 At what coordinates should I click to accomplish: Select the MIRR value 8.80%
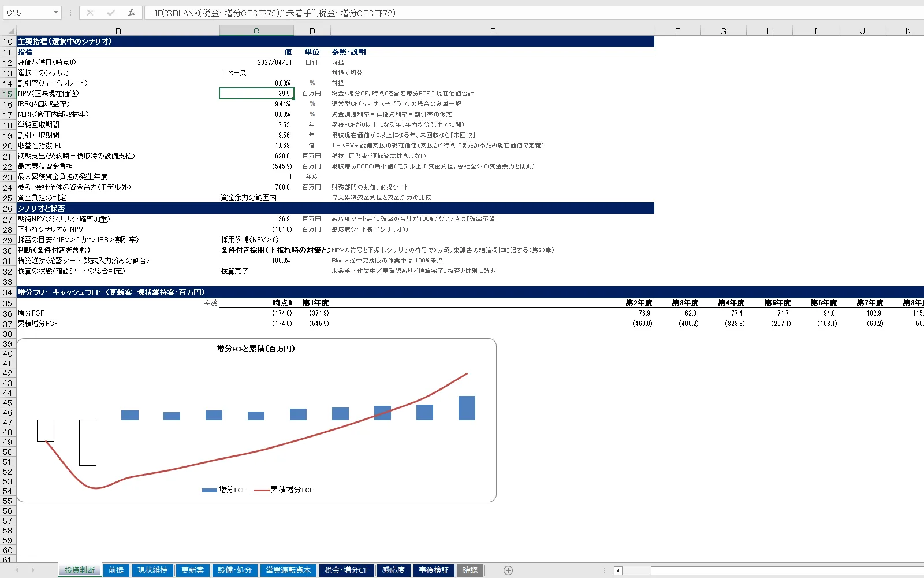tap(256, 114)
